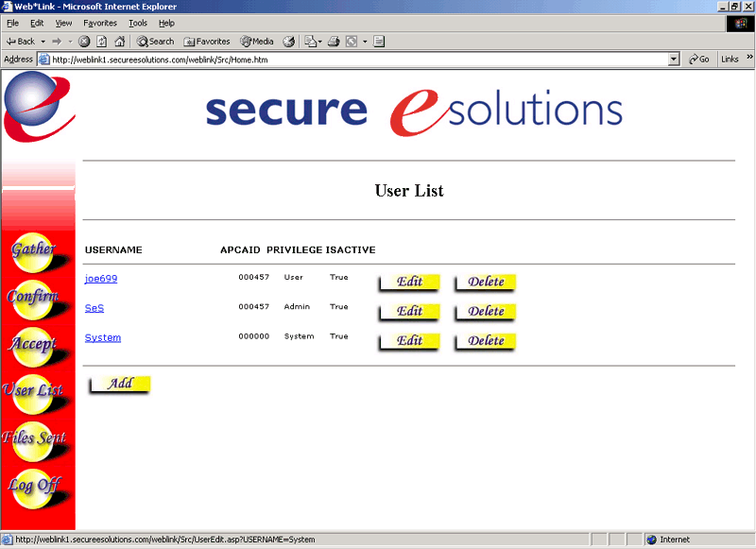Open the Media pane in the toolbar
Viewport: 756px width, 549px height.
257,42
